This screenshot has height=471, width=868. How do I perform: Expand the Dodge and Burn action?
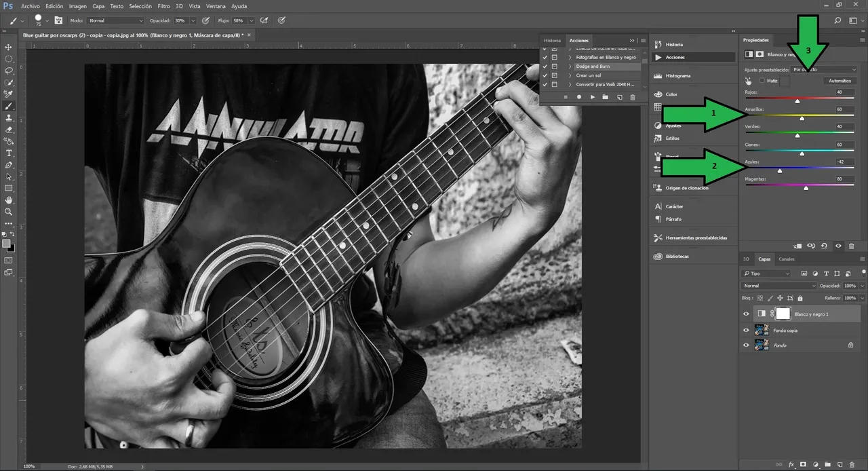click(570, 67)
